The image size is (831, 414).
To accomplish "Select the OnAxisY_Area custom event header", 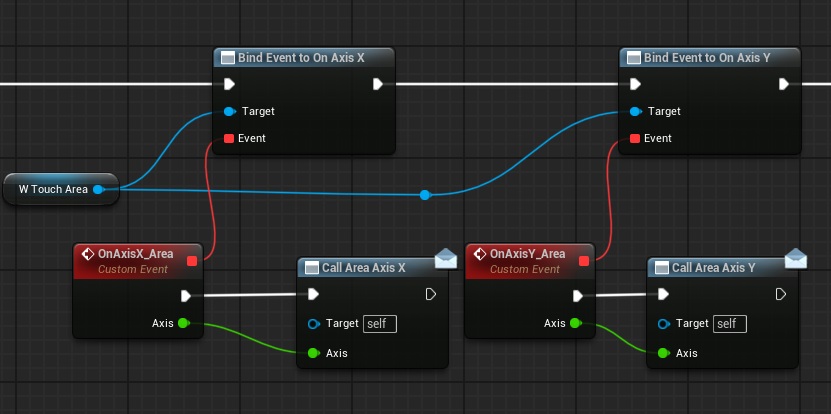I will click(x=529, y=261).
